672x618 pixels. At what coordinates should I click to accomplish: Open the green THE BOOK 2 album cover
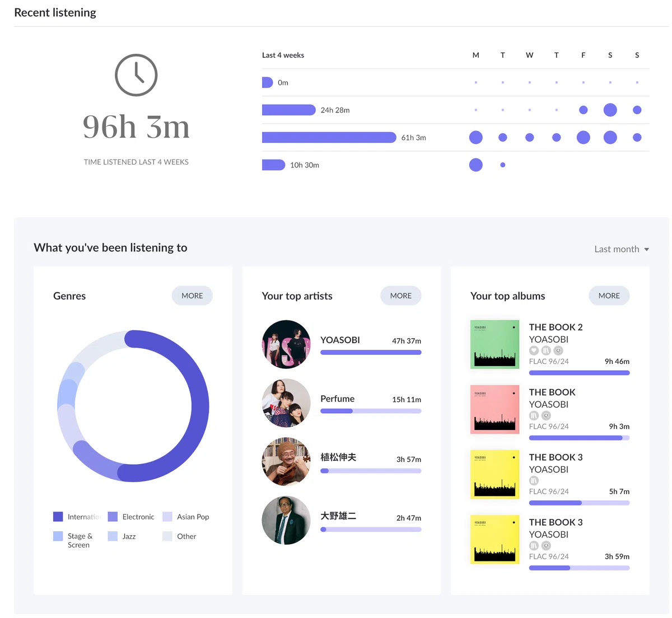click(495, 344)
